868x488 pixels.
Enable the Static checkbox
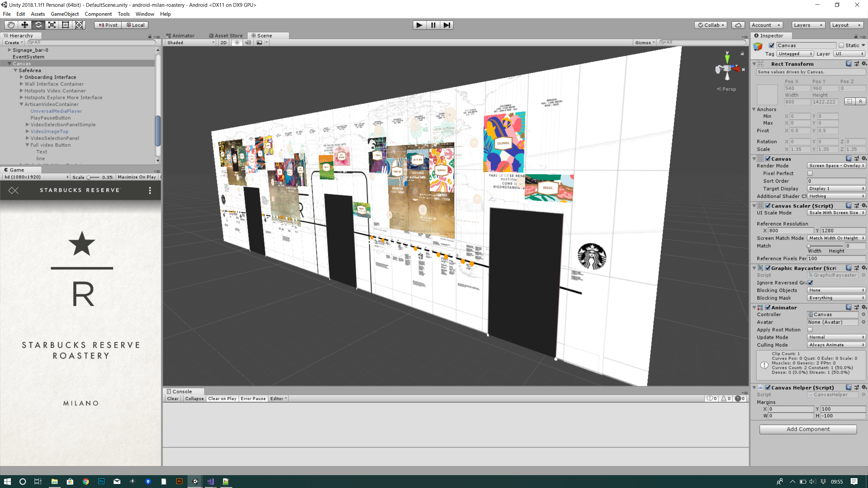[x=841, y=45]
